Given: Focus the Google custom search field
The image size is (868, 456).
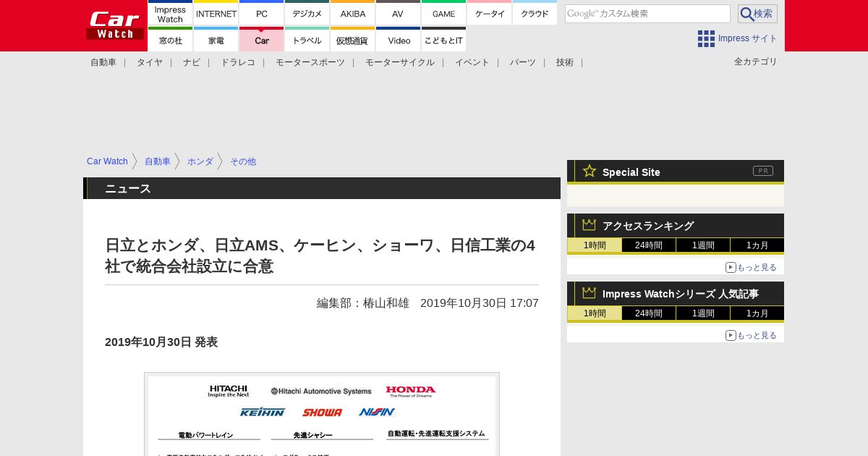Looking at the screenshot, I should click(x=647, y=14).
